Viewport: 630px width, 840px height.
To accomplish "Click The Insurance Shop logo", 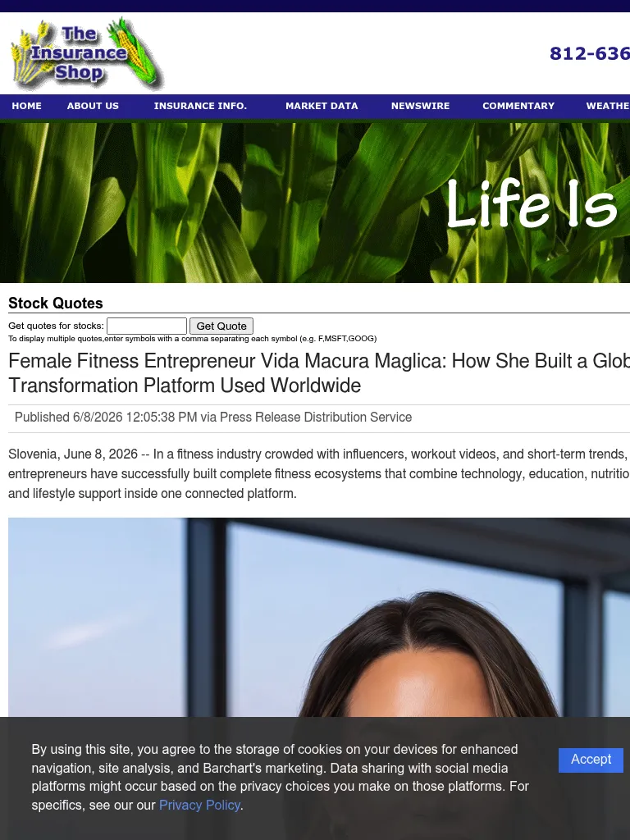I will (87, 53).
